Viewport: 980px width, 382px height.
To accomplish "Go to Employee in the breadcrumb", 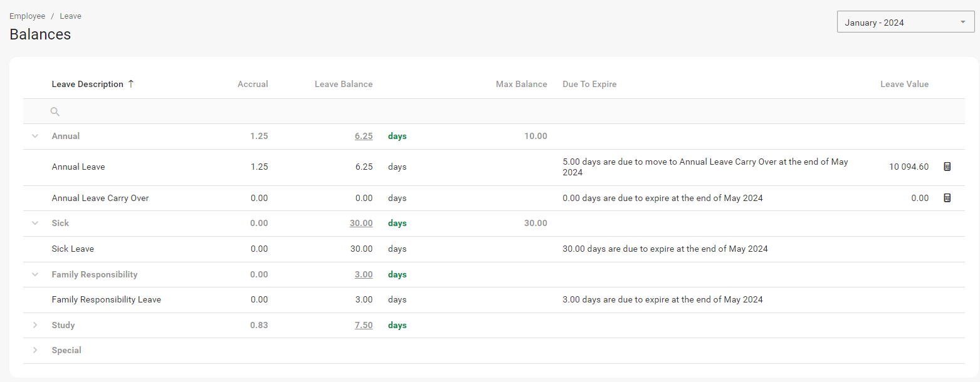I will [27, 16].
